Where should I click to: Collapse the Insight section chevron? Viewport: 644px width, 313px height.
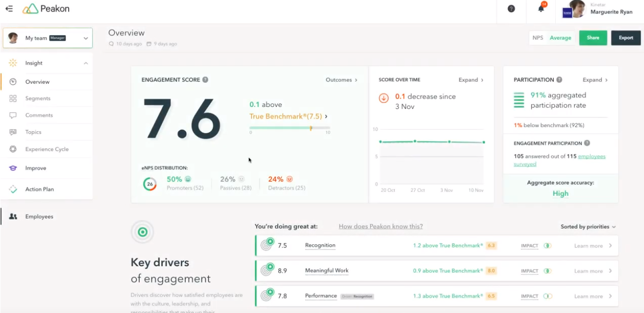pyautogui.click(x=86, y=63)
